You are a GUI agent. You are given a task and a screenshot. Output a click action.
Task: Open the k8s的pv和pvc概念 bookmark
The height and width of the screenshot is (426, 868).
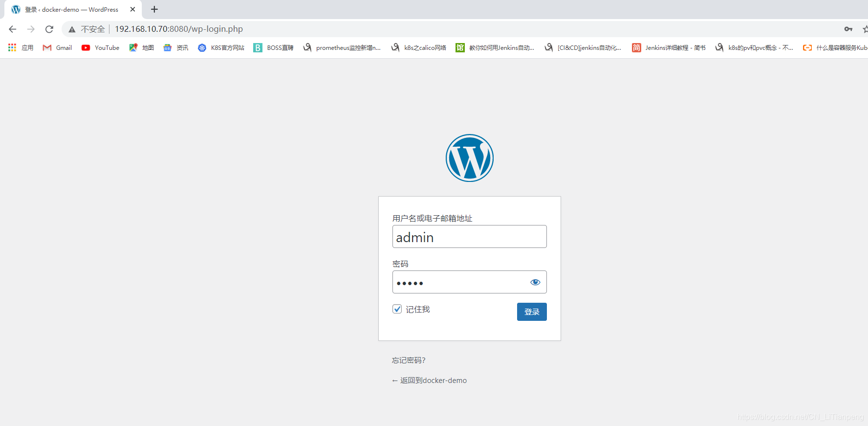[754, 47]
